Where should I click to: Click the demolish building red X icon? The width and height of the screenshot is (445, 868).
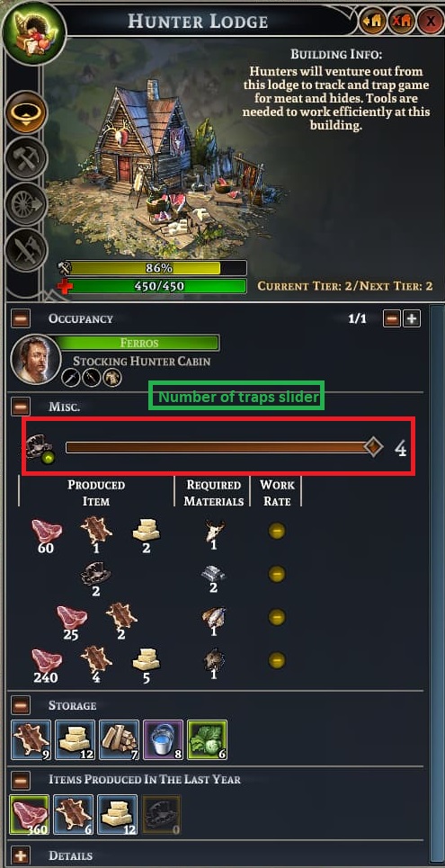(x=401, y=22)
